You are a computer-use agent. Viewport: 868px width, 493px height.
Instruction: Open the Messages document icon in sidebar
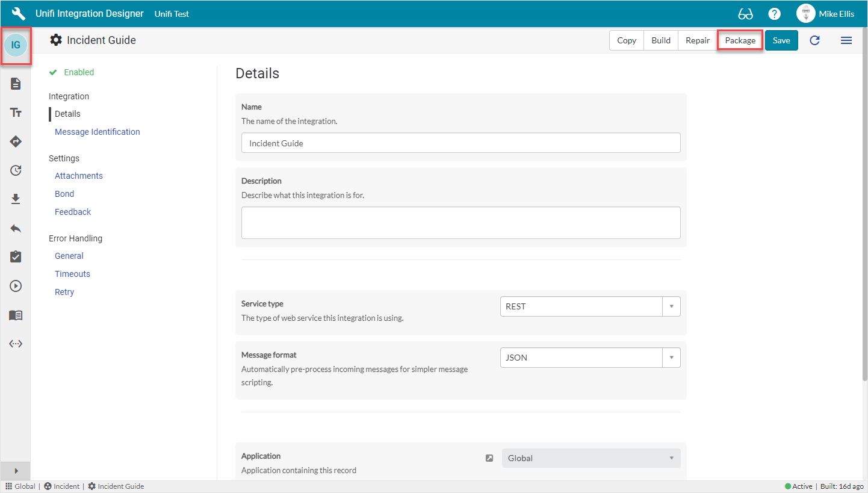point(16,84)
